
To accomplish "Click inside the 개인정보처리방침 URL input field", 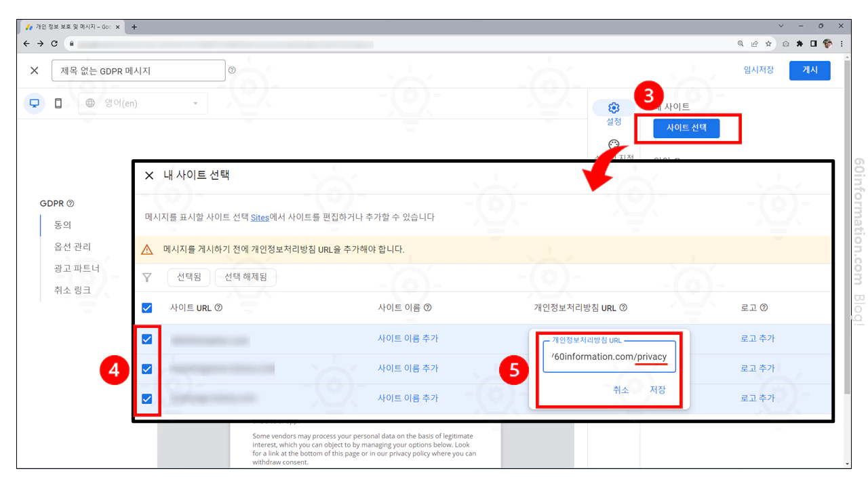I will 608,357.
